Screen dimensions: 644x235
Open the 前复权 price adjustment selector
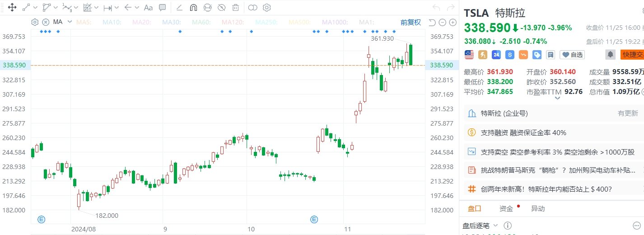(x=411, y=22)
